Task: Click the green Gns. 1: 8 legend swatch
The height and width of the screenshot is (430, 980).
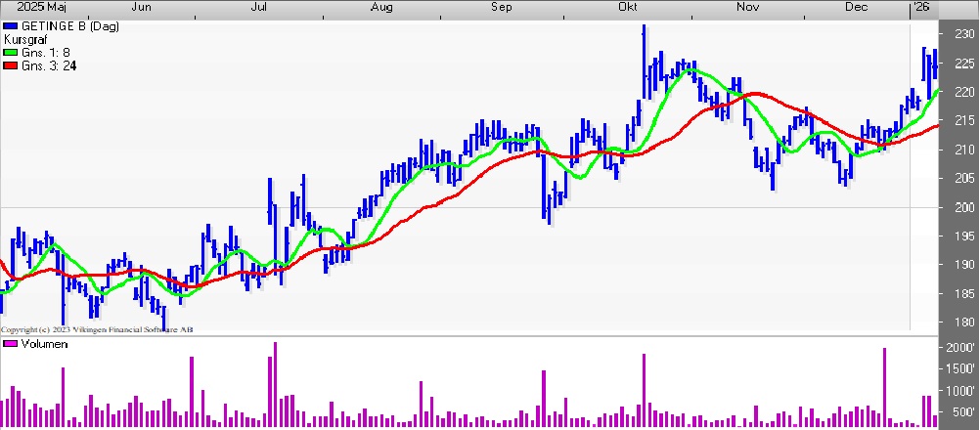Action: [x=11, y=53]
